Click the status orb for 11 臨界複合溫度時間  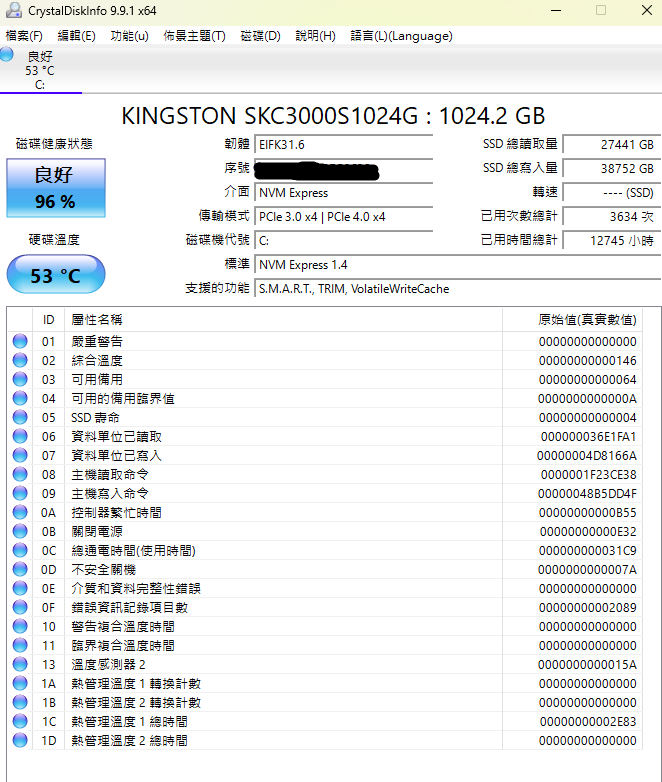click(x=20, y=645)
